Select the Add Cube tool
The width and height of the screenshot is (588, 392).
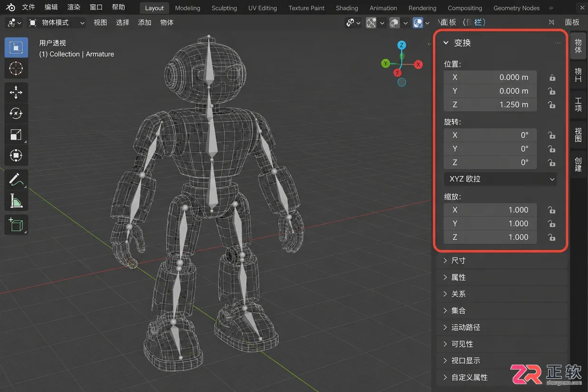(x=16, y=224)
